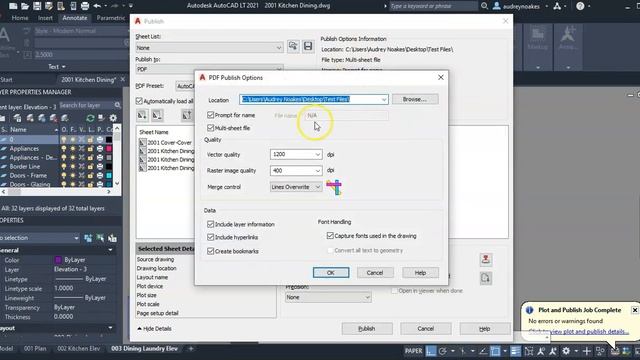Click the search magnifier icon in title bar
Image resolution: width=640 pixels, height=360 pixels.
tap(484, 6)
